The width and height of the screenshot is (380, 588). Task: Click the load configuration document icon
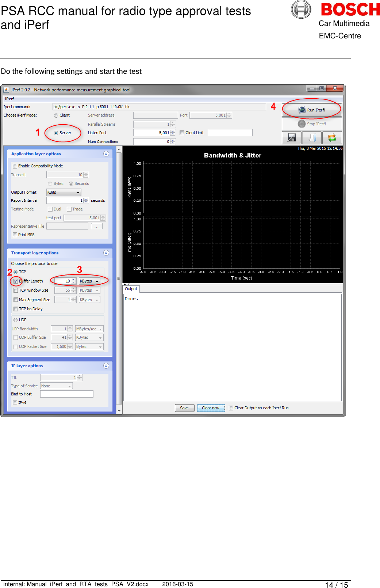312,138
